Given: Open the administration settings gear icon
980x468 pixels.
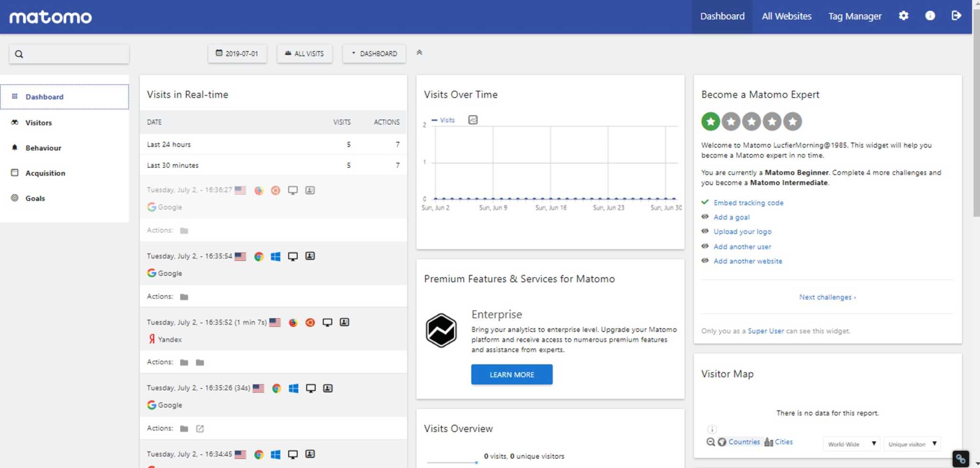Looking at the screenshot, I should pyautogui.click(x=903, y=16).
